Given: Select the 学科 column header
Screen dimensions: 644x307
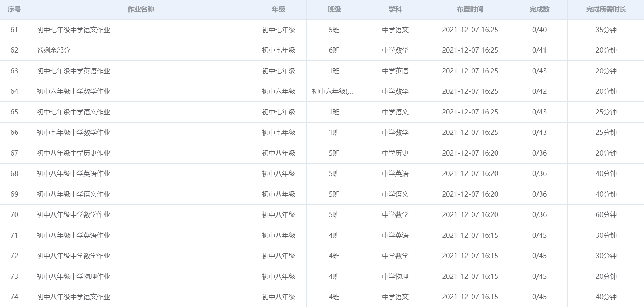Looking at the screenshot, I should (395, 9).
